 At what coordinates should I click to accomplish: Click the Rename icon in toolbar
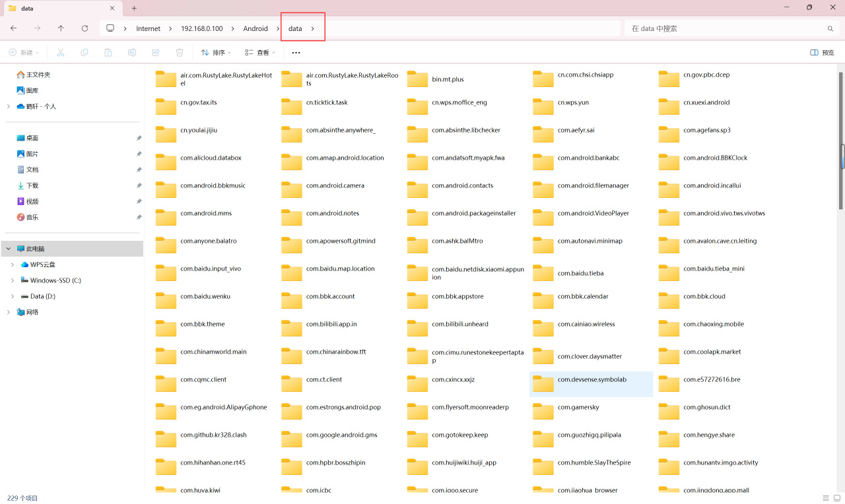click(132, 52)
